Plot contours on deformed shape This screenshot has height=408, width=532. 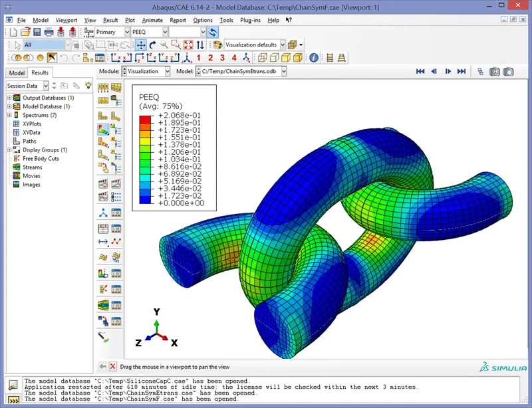coord(102,129)
